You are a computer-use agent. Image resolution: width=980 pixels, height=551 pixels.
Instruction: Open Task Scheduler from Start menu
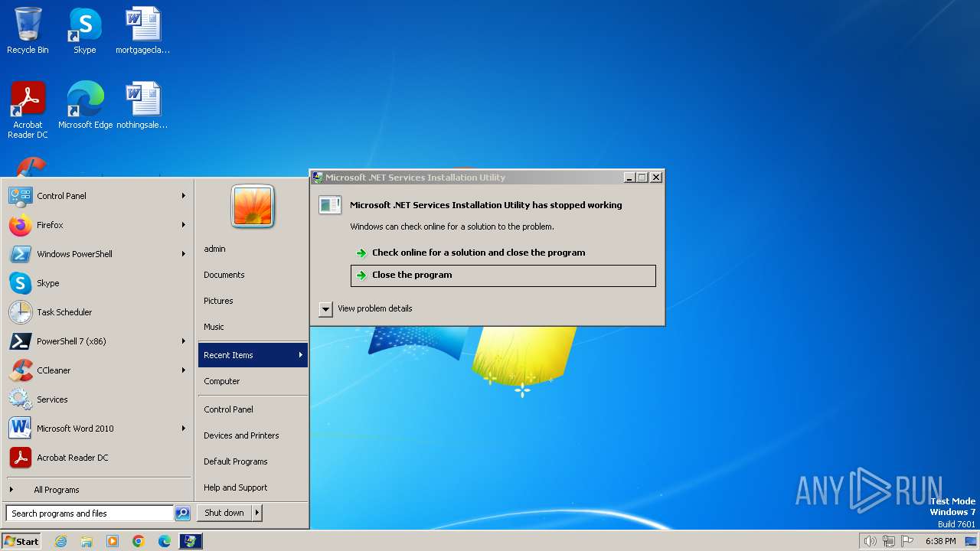[97, 312]
